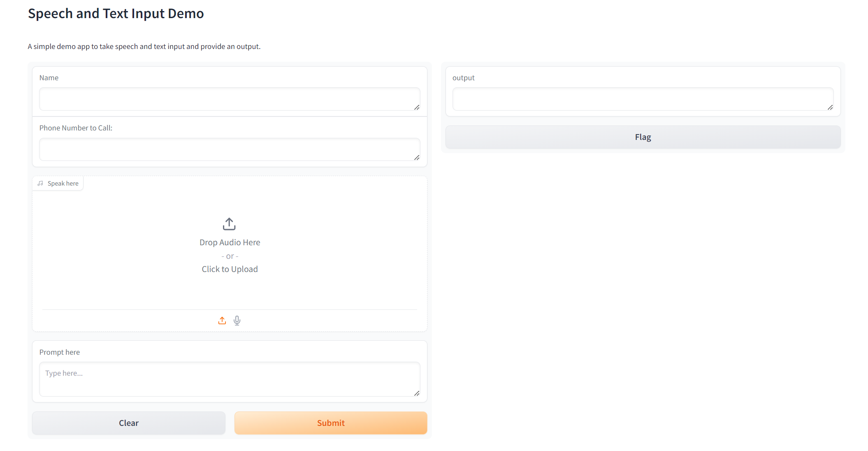Click the demo description text

pyautogui.click(x=144, y=46)
